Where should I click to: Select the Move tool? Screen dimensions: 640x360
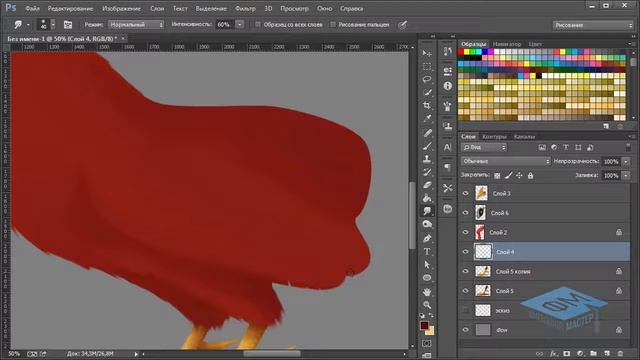coord(427,53)
